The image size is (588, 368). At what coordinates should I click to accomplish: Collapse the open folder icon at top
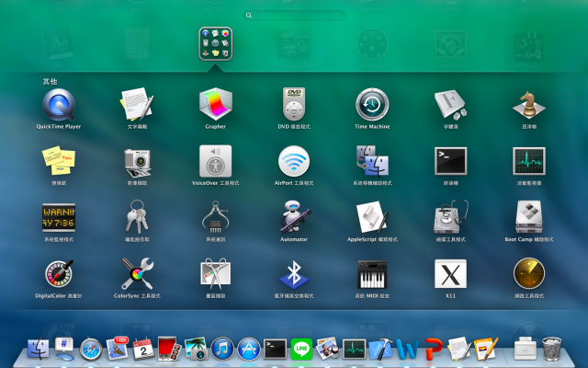click(215, 42)
